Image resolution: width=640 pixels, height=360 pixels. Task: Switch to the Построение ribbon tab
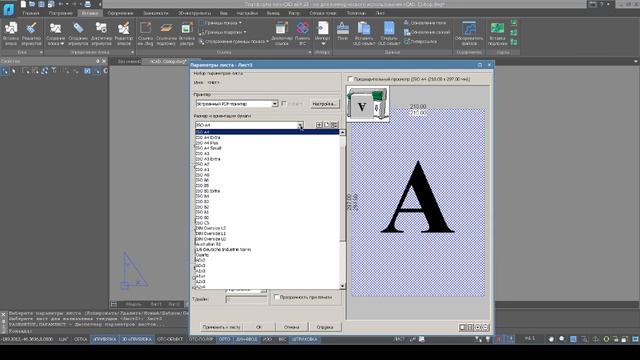coord(60,13)
